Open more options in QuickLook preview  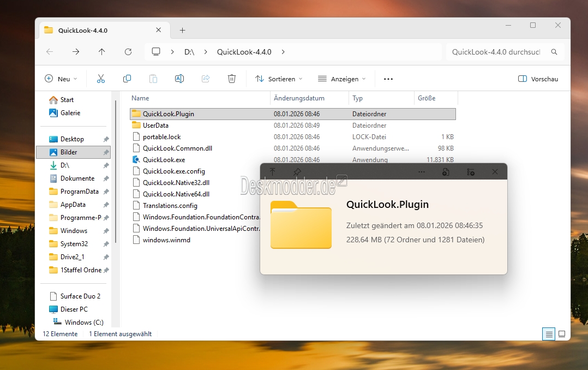point(422,172)
